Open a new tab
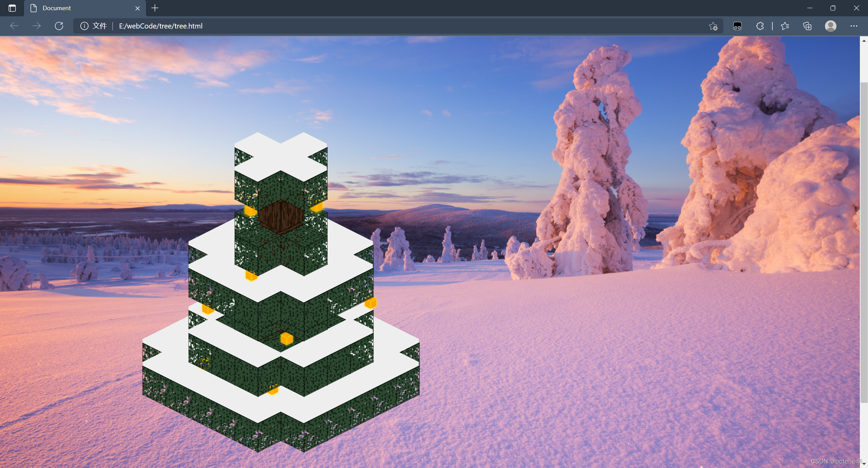Viewport: 868px width, 468px height. click(155, 8)
